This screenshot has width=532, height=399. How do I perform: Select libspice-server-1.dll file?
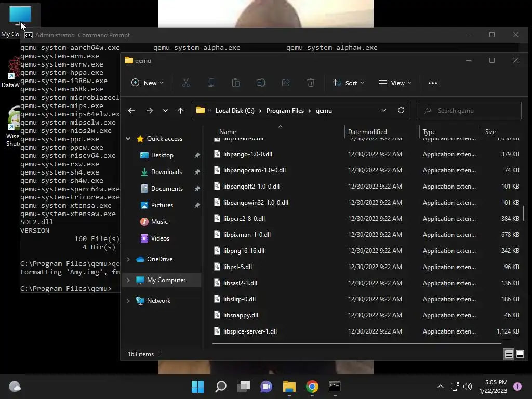[x=250, y=331]
